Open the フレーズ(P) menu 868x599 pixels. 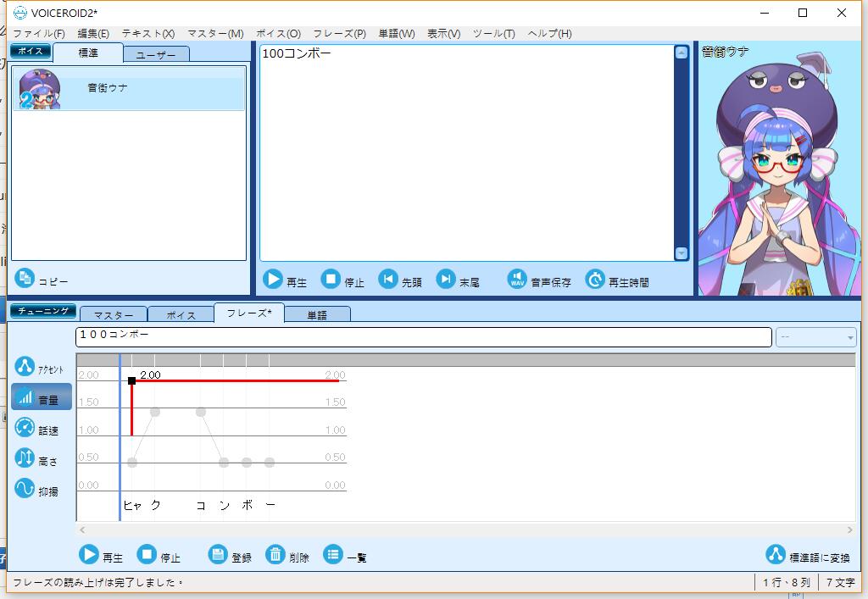click(339, 34)
